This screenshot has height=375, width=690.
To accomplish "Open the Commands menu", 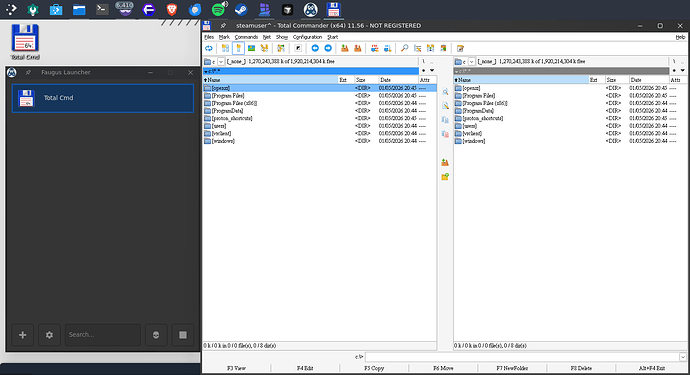I will tap(246, 37).
